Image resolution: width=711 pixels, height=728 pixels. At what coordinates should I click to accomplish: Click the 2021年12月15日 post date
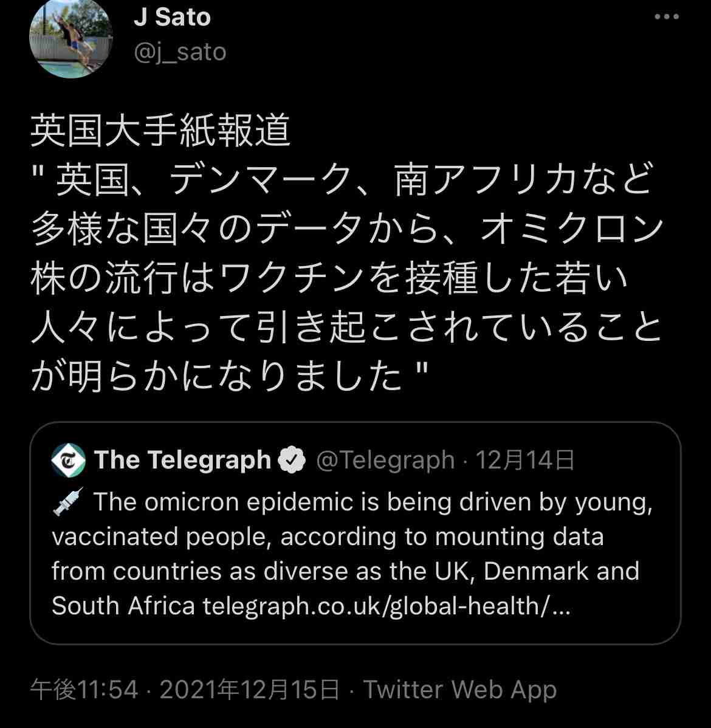click(x=249, y=690)
